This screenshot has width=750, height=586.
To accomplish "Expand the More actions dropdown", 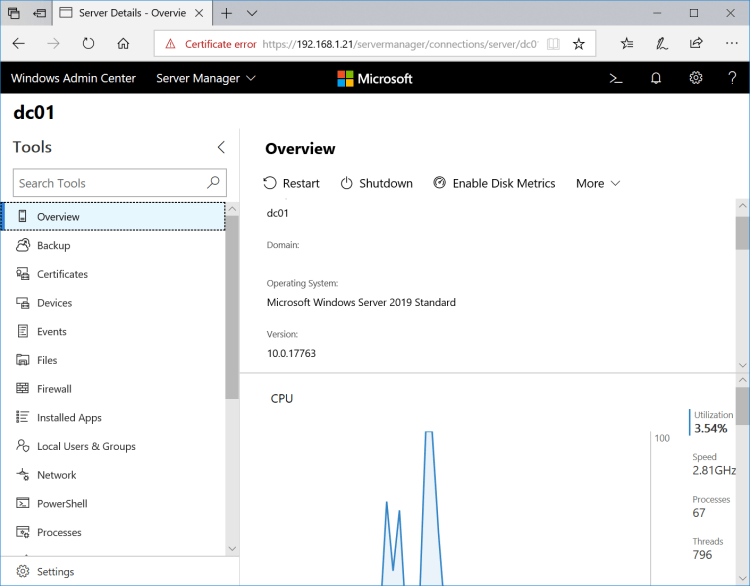I will pyautogui.click(x=598, y=183).
